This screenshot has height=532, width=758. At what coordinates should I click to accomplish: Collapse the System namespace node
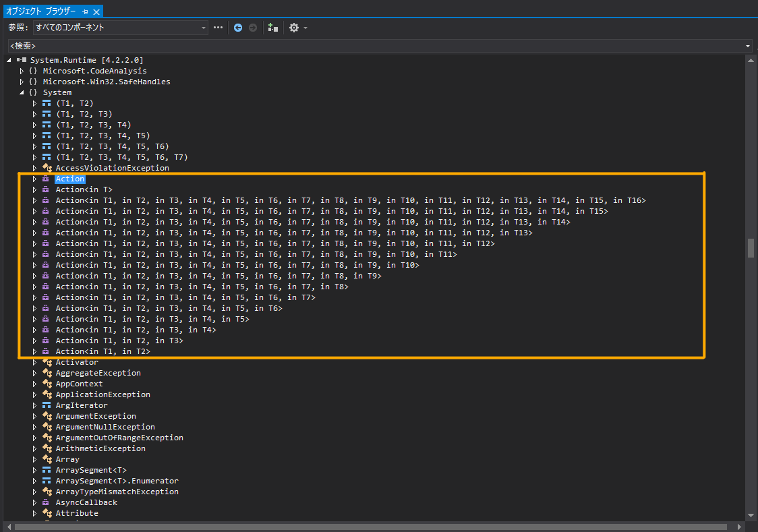(x=22, y=92)
